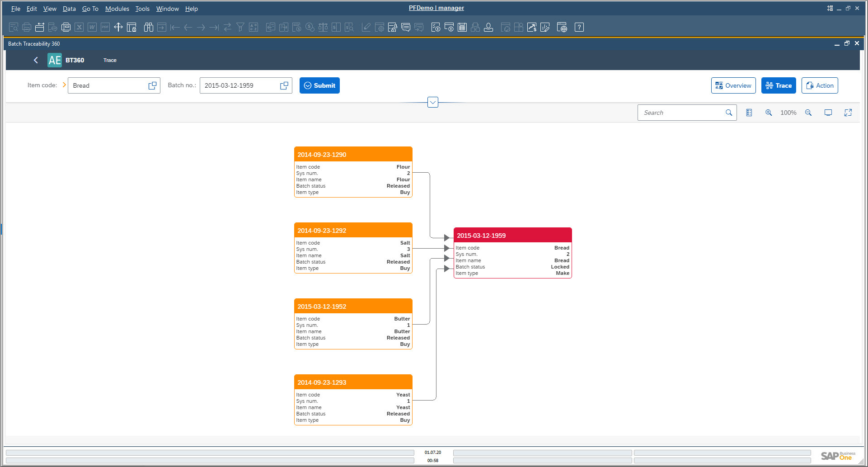Click the Print Preview toolbar icon
The width and height of the screenshot is (868, 467).
pyautogui.click(x=14, y=27)
